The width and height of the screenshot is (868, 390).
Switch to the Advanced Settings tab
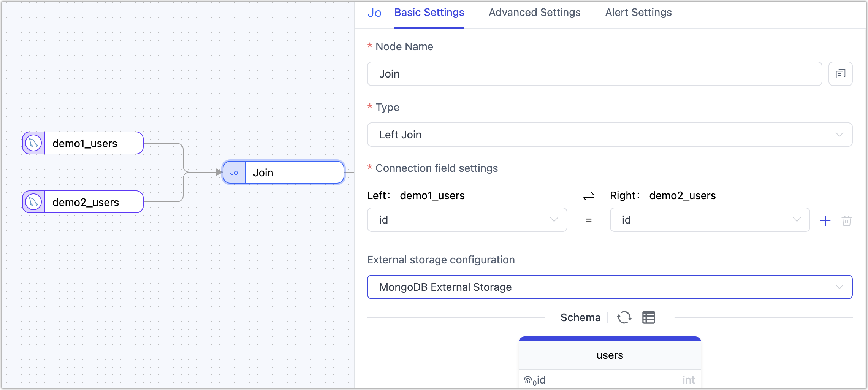point(534,12)
